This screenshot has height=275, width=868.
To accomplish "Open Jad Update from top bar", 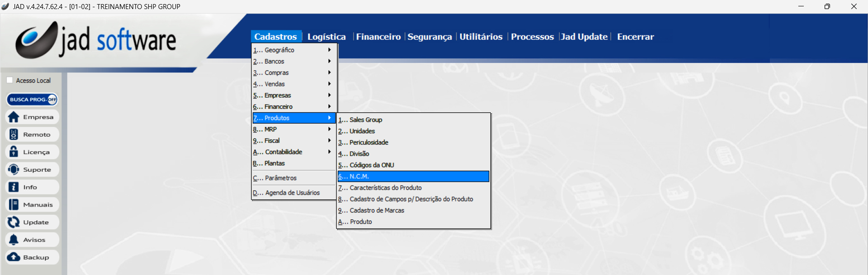I will (x=584, y=37).
